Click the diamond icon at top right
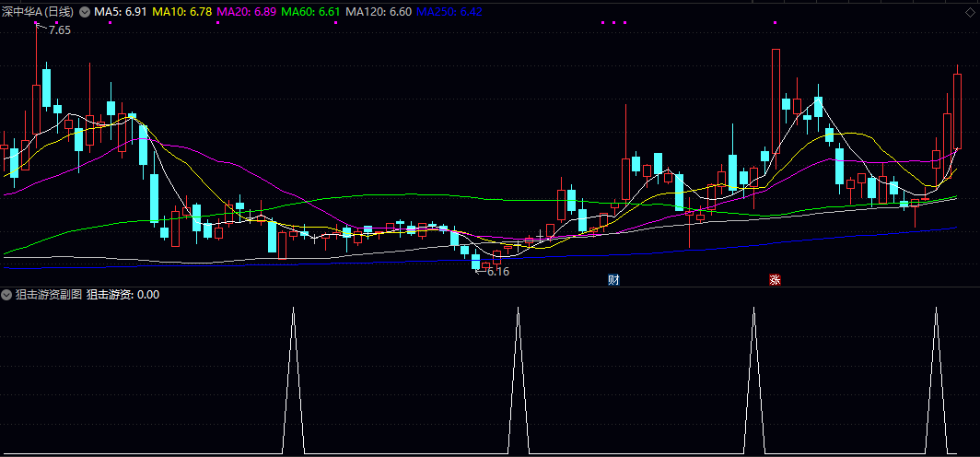This screenshot has height=457, width=980. coord(969,11)
